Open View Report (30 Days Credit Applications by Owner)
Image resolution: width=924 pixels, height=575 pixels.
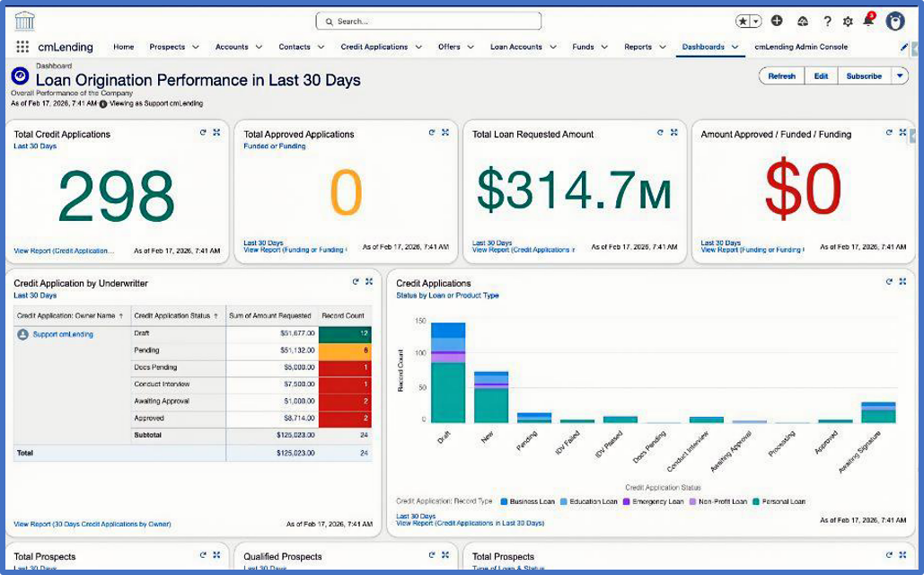[92, 524]
